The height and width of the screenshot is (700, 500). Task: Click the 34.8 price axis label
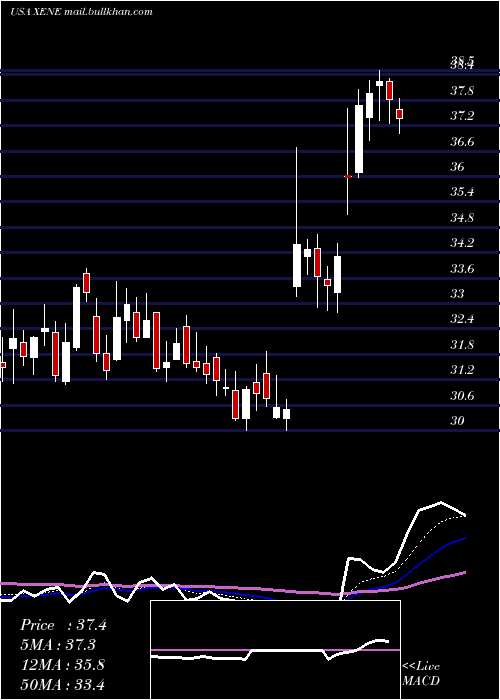[462, 218]
